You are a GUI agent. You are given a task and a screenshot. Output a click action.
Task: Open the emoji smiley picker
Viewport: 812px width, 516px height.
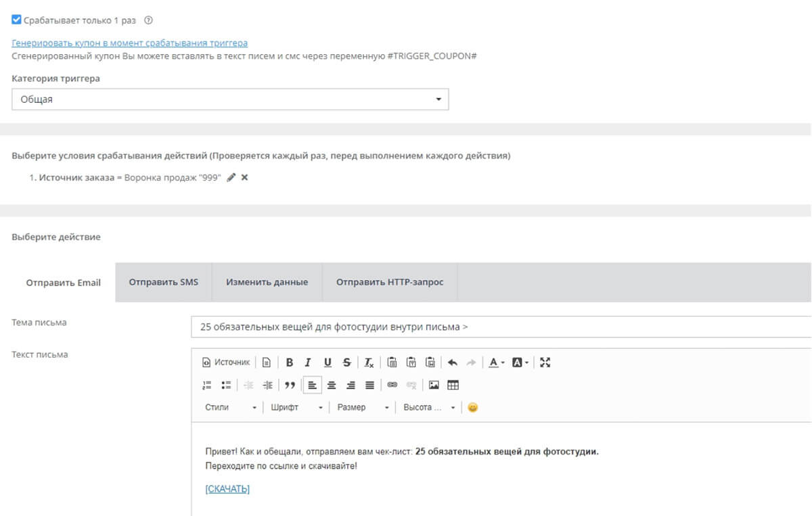point(472,407)
